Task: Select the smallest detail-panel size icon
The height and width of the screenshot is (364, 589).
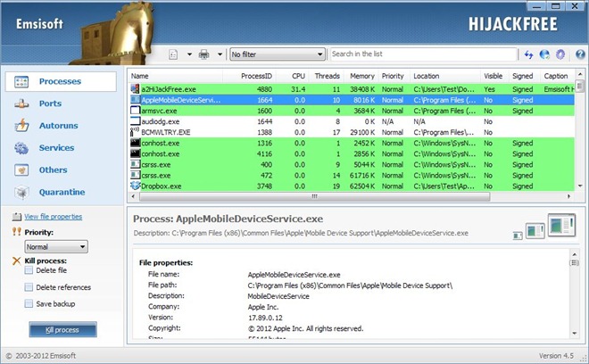Action: point(518,236)
